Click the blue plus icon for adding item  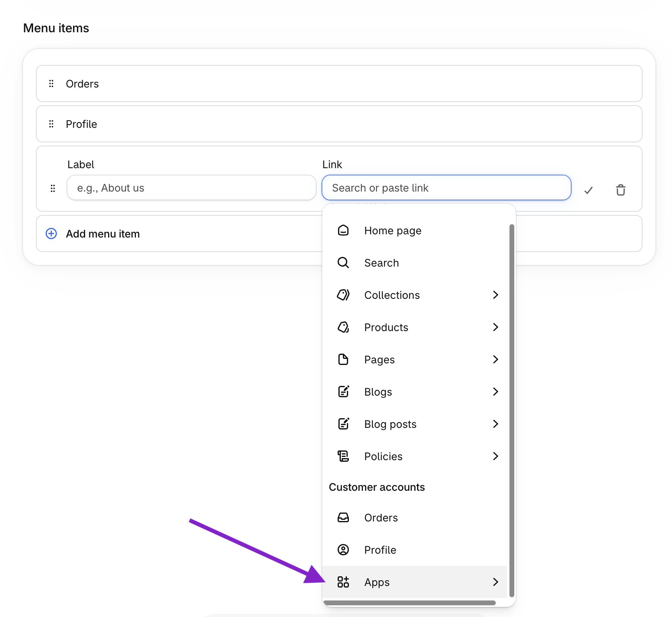(x=51, y=233)
